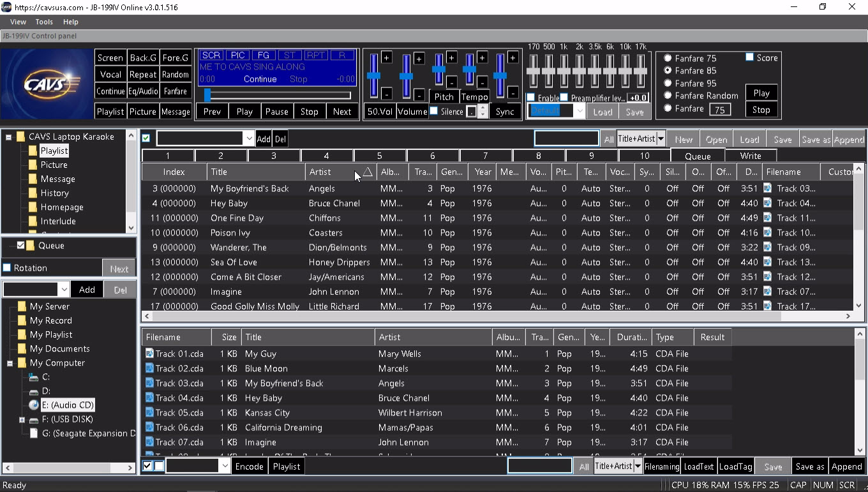868x492 pixels.
Task: Open the bottom Title+Artist filter dropdown
Action: click(x=638, y=466)
